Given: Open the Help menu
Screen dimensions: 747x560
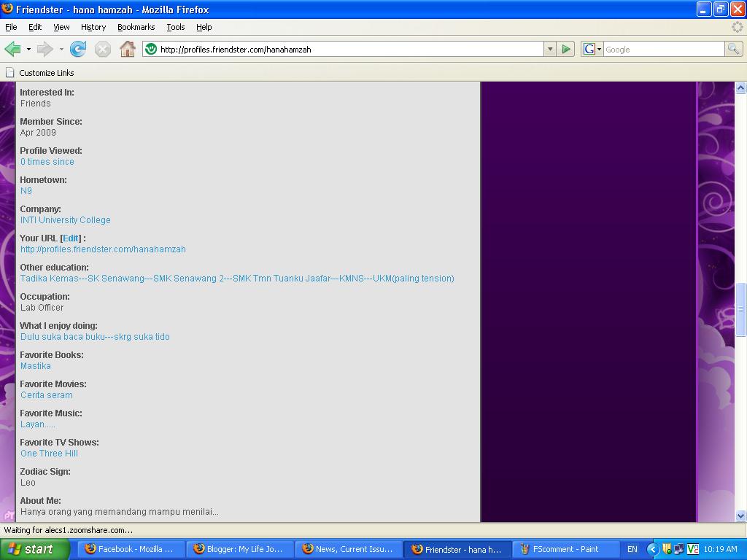Looking at the screenshot, I should pyautogui.click(x=204, y=27).
